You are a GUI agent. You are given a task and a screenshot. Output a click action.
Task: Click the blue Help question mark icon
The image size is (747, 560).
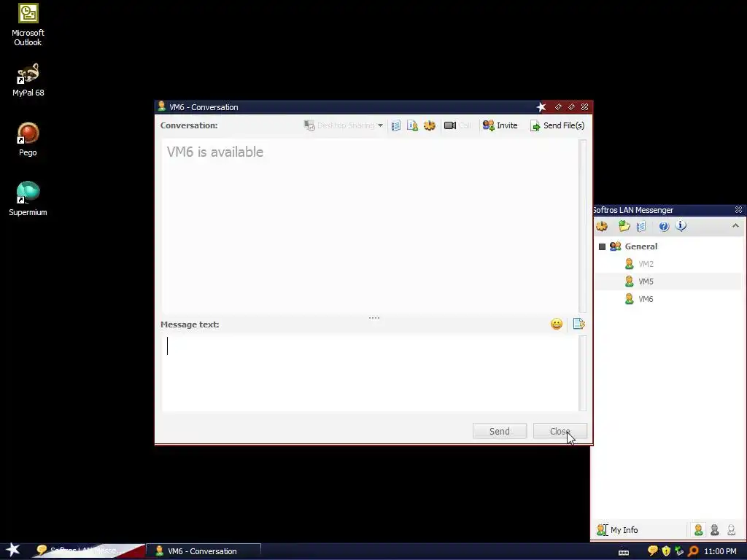[x=664, y=226]
